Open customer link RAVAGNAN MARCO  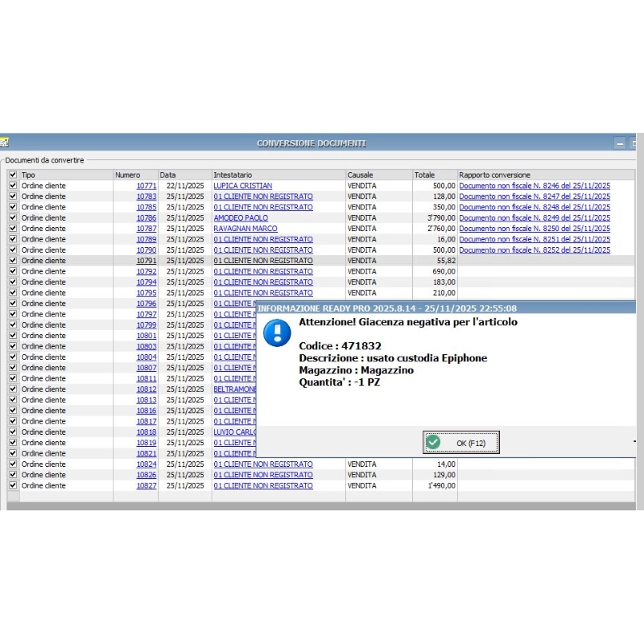point(245,229)
